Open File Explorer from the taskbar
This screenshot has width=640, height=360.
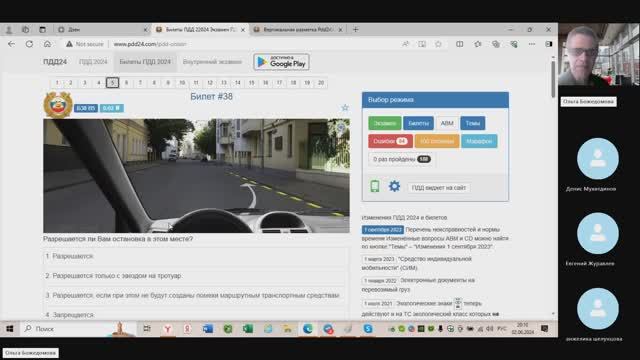pos(288,329)
